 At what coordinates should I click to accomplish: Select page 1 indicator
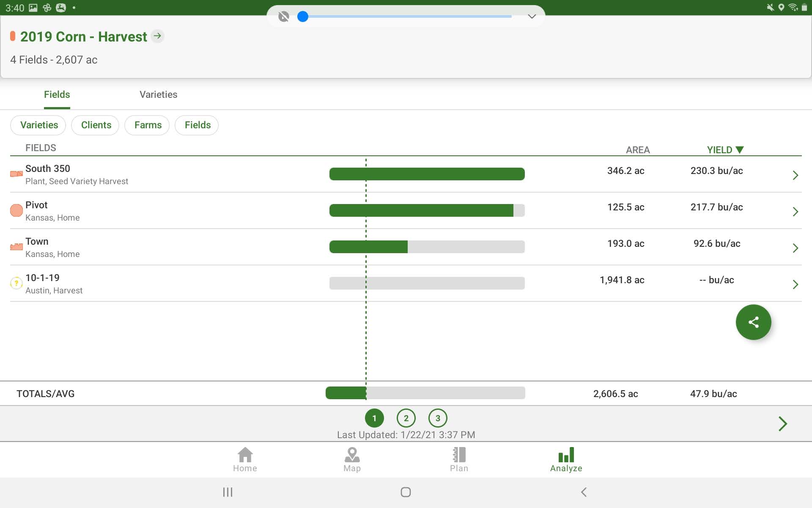click(x=374, y=418)
